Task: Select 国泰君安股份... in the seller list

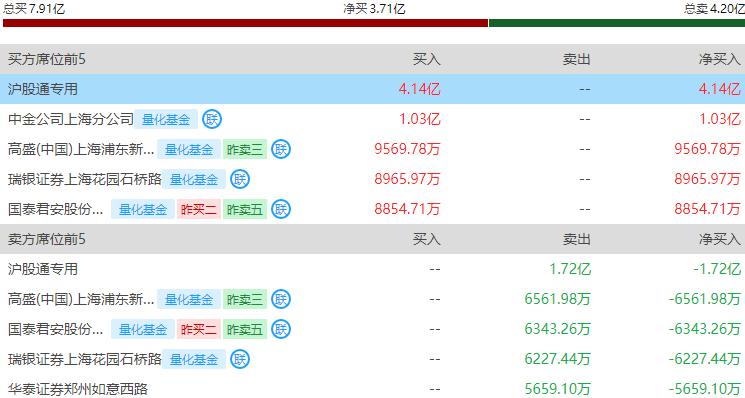Action: [56, 329]
